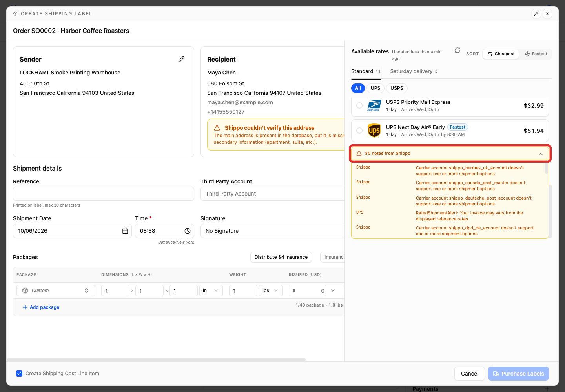Click the clock icon in Time field
The height and width of the screenshot is (392, 565).
pyautogui.click(x=188, y=231)
